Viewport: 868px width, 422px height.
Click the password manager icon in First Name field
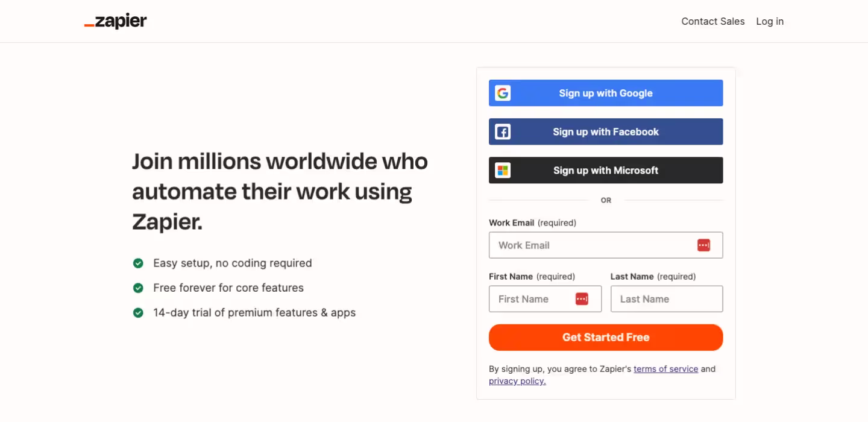(582, 298)
